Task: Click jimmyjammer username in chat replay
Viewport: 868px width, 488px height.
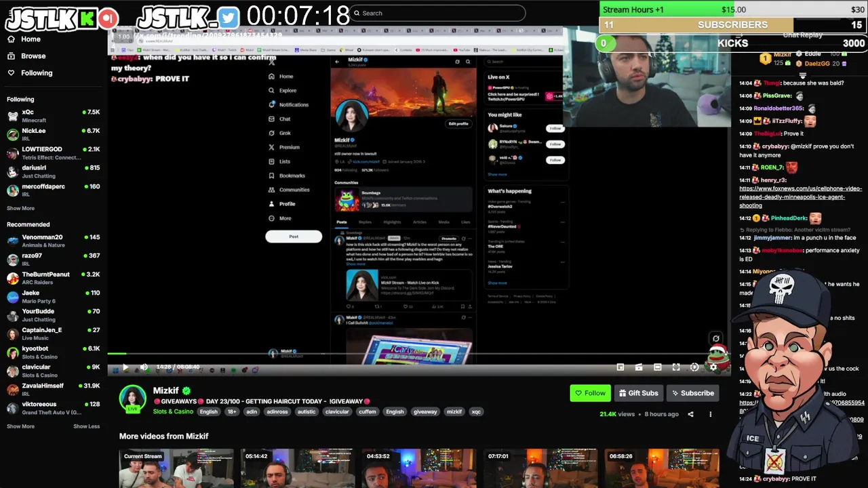Action: click(772, 238)
